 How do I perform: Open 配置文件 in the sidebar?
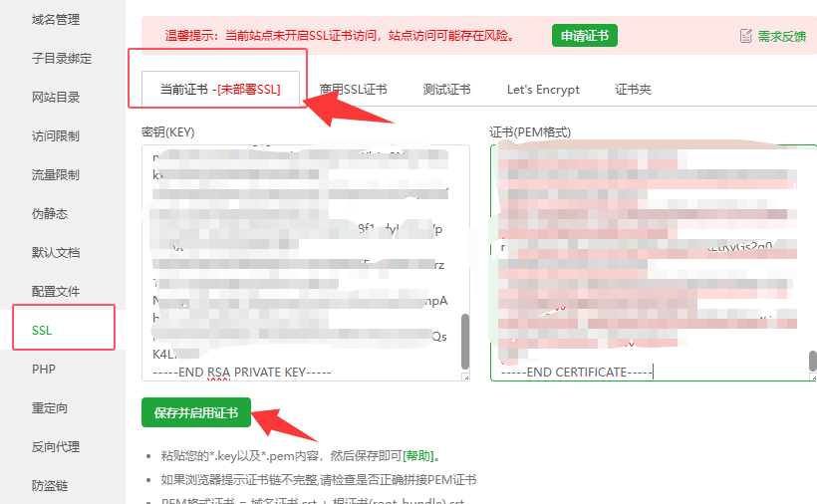(x=56, y=291)
